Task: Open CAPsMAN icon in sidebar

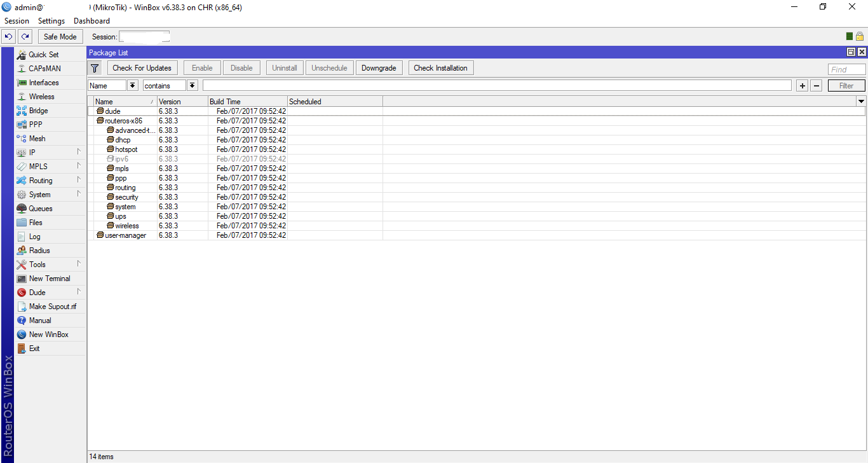Action: (22, 69)
